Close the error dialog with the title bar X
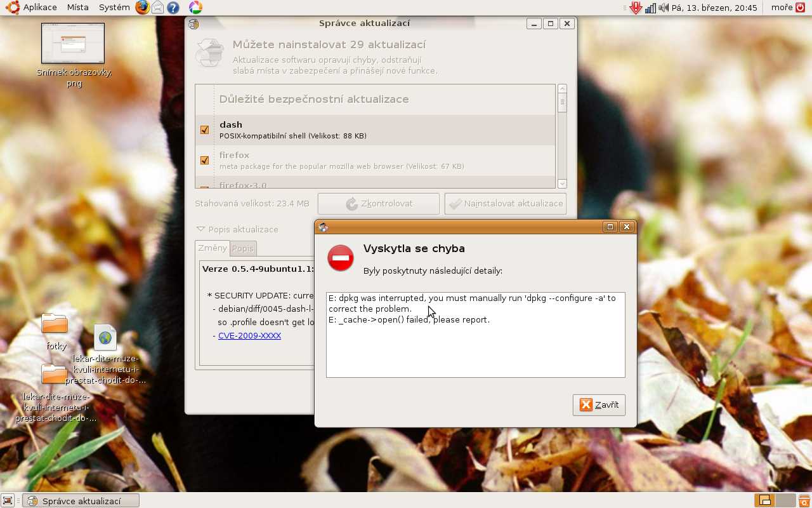 (627, 227)
